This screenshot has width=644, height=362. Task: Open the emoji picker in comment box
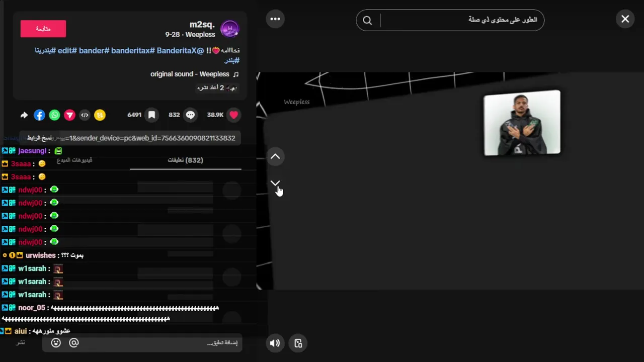(56, 342)
